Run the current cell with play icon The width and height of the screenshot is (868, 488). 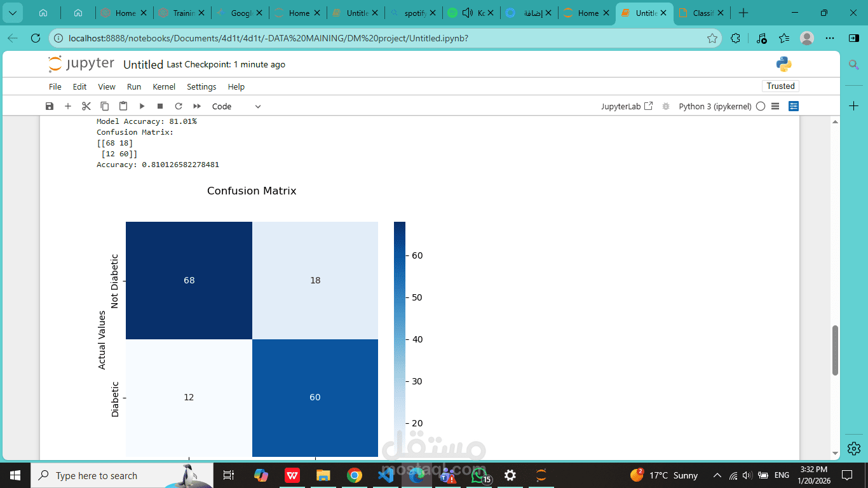(x=142, y=106)
